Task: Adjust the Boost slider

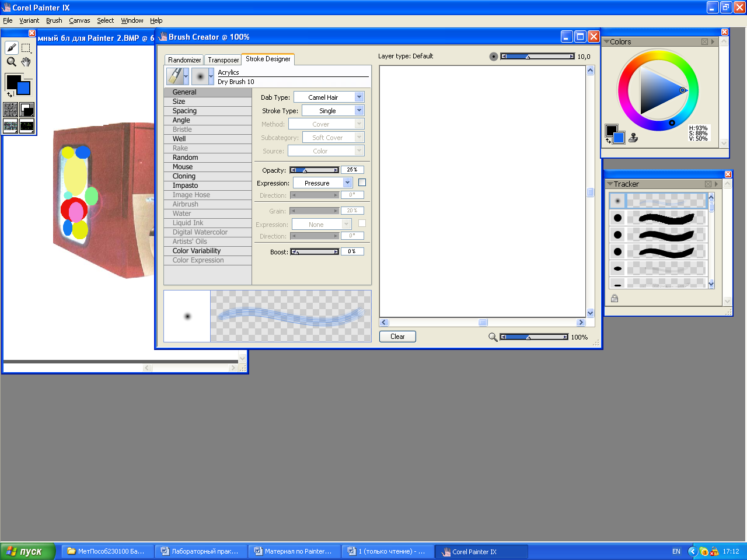Action: point(315,252)
